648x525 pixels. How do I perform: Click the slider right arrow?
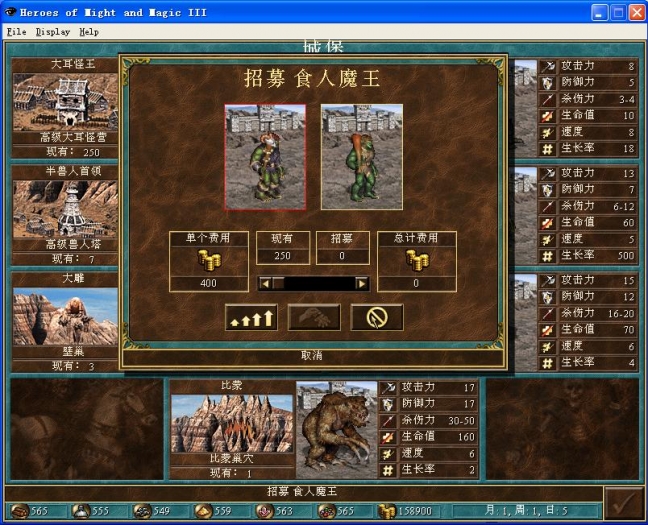pyautogui.click(x=362, y=284)
